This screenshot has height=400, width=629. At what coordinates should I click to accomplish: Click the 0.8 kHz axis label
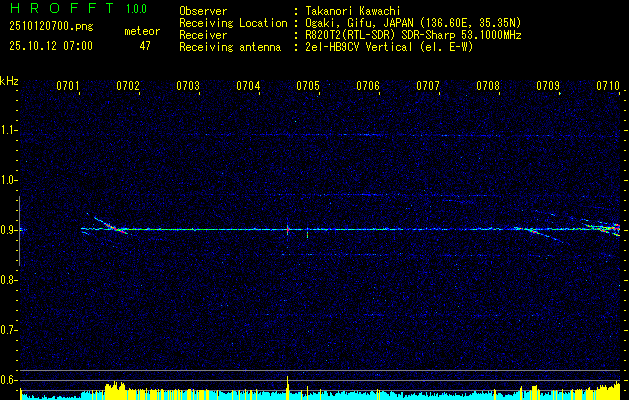8,280
